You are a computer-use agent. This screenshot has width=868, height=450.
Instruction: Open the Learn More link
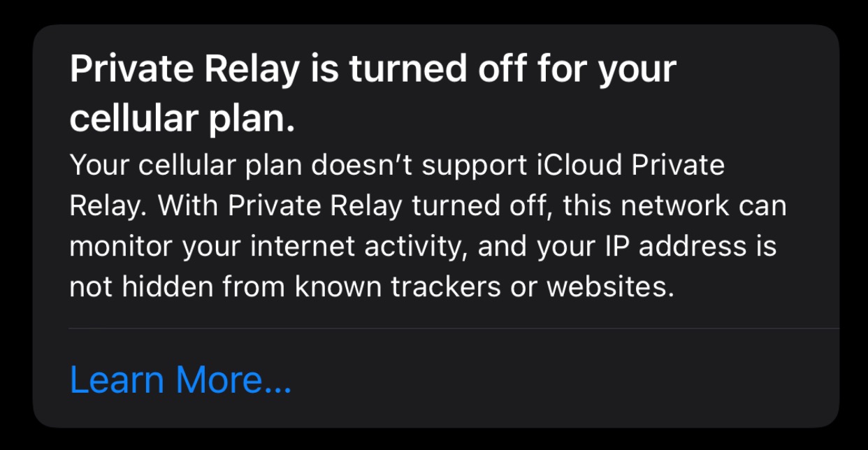tap(180, 379)
